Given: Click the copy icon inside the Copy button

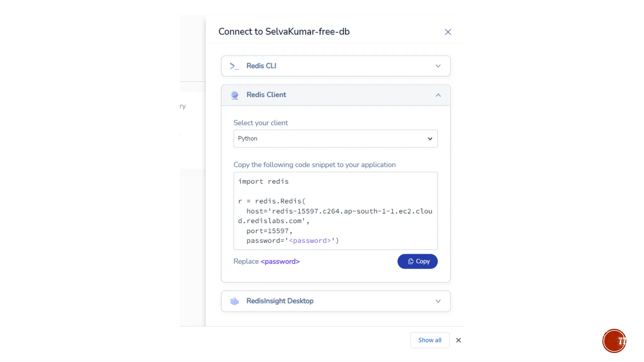Looking at the screenshot, I should (411, 261).
